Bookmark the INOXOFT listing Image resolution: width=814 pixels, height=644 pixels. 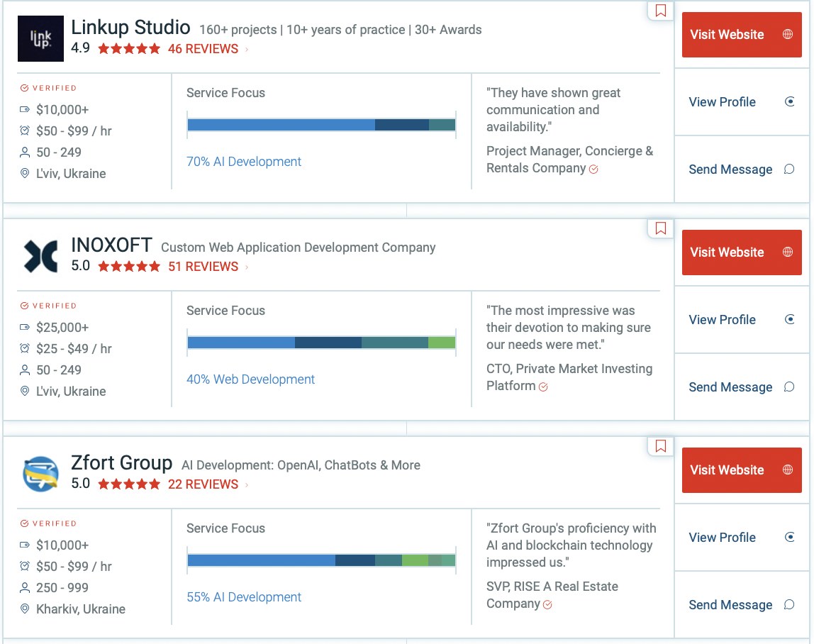click(660, 228)
